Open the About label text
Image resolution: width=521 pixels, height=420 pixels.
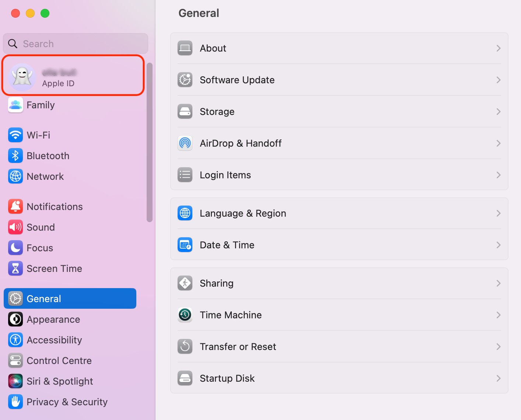(x=213, y=48)
